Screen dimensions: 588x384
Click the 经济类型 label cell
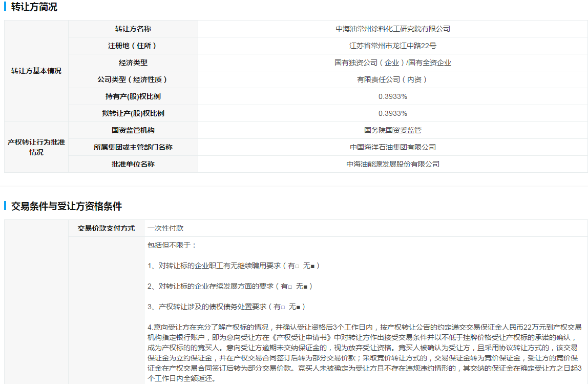click(133, 63)
